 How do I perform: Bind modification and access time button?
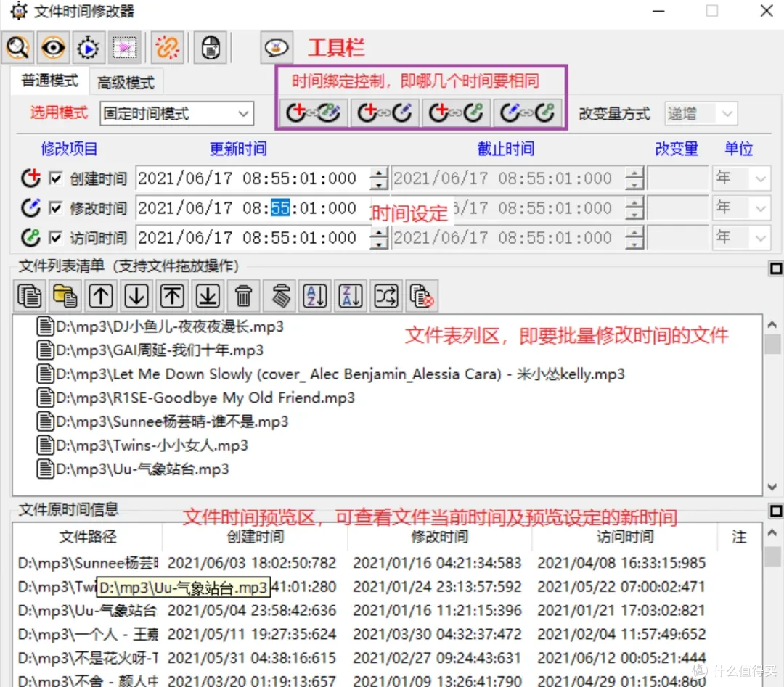click(528, 112)
